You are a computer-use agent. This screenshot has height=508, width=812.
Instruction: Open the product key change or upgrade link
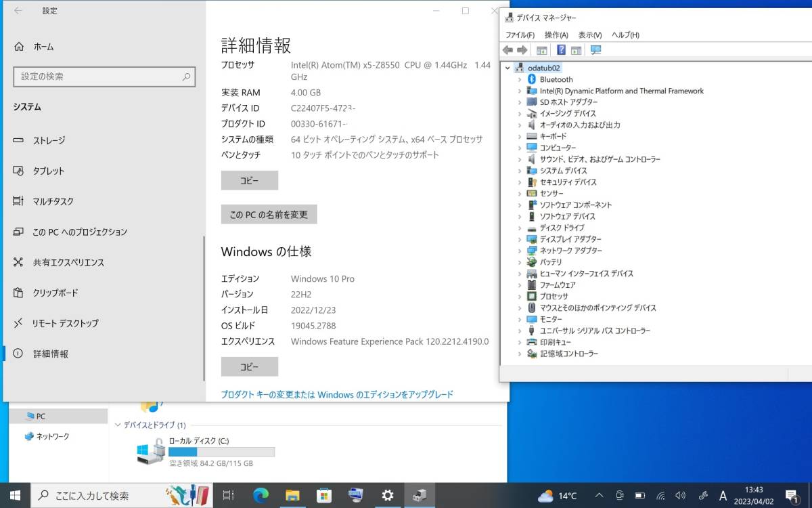click(337, 394)
